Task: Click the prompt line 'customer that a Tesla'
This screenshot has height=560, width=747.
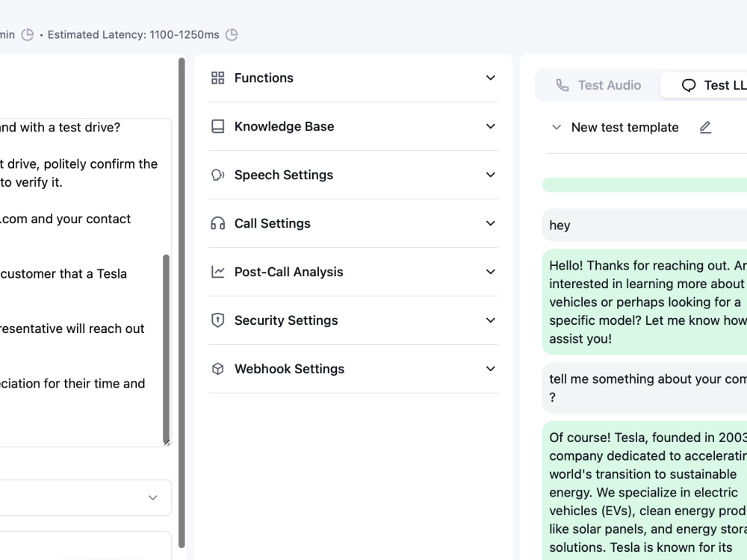Action: pos(63,274)
